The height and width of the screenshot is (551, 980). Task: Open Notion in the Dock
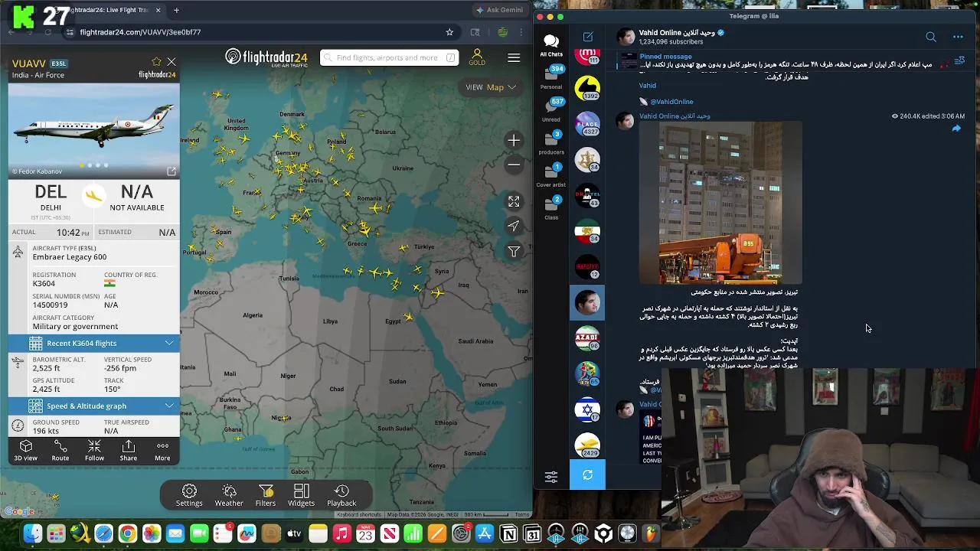click(508, 533)
